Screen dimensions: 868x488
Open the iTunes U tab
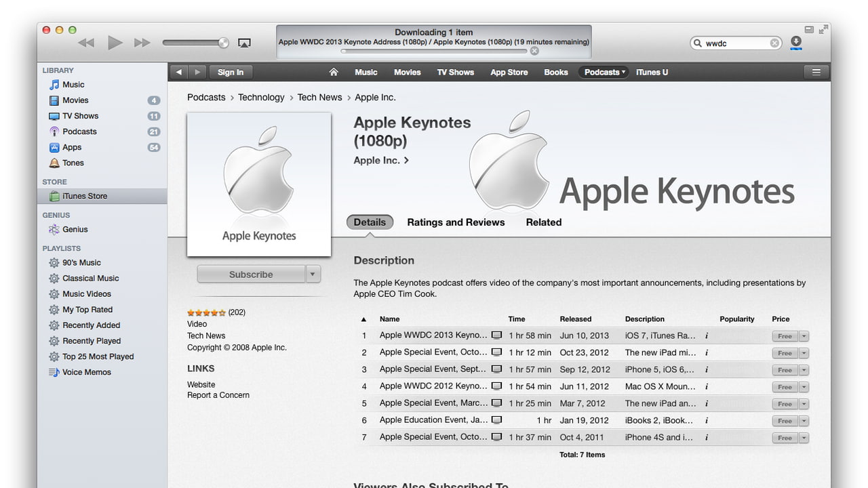click(652, 72)
